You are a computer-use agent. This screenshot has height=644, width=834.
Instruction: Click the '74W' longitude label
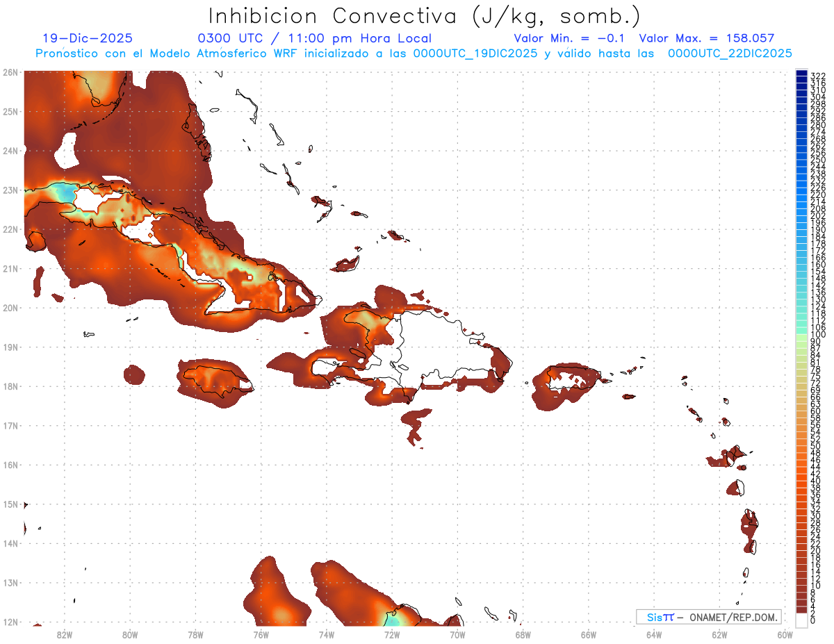pyautogui.click(x=327, y=634)
